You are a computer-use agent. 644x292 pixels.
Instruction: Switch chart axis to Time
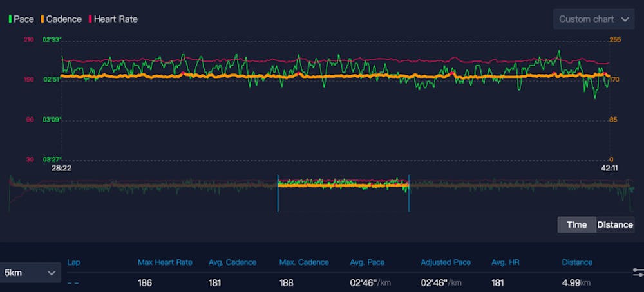tap(576, 224)
